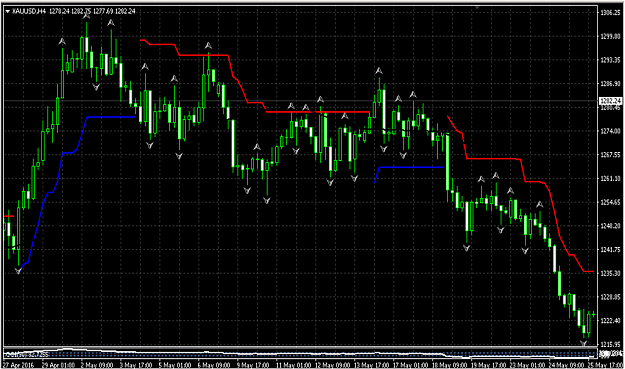625x369 pixels.
Task: Click the 27 Apr 2016 date label
Action: click(x=18, y=365)
